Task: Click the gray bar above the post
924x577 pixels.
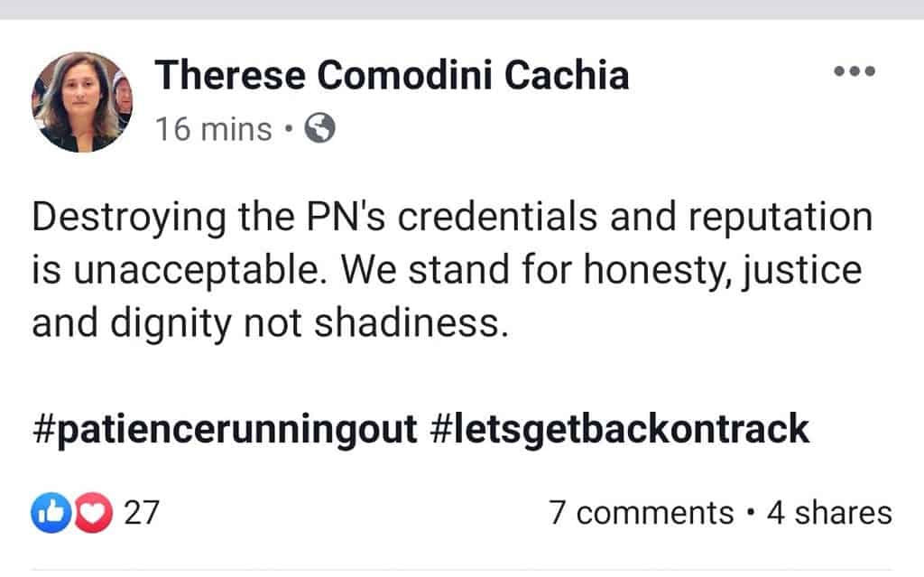Action: (x=462, y=9)
